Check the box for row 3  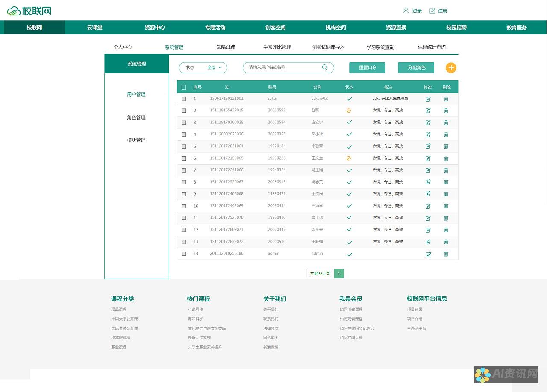point(184,123)
